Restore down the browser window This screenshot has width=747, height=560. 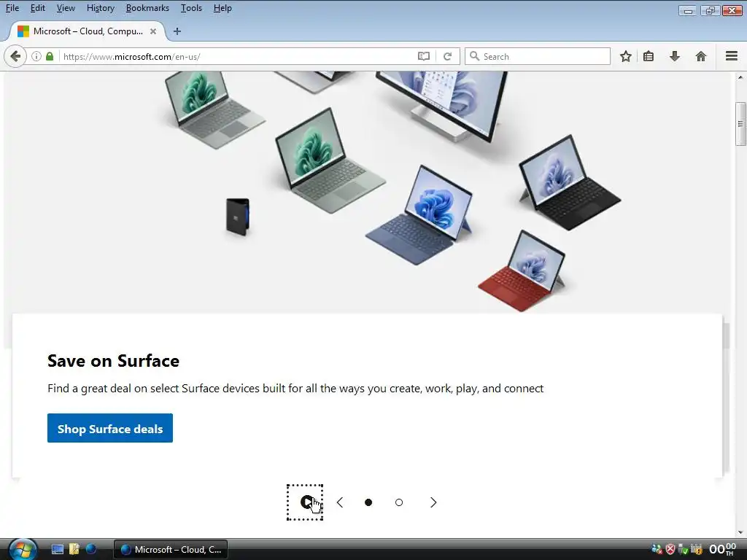click(710, 10)
